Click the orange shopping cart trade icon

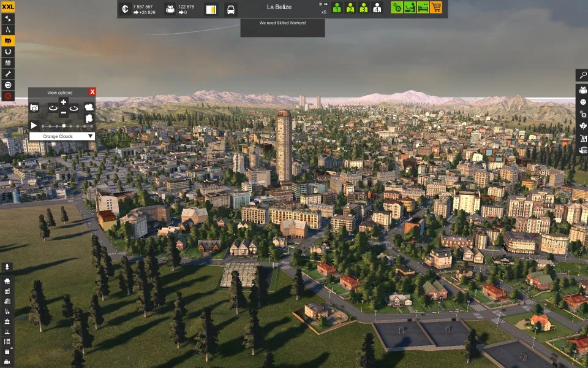coord(436,8)
